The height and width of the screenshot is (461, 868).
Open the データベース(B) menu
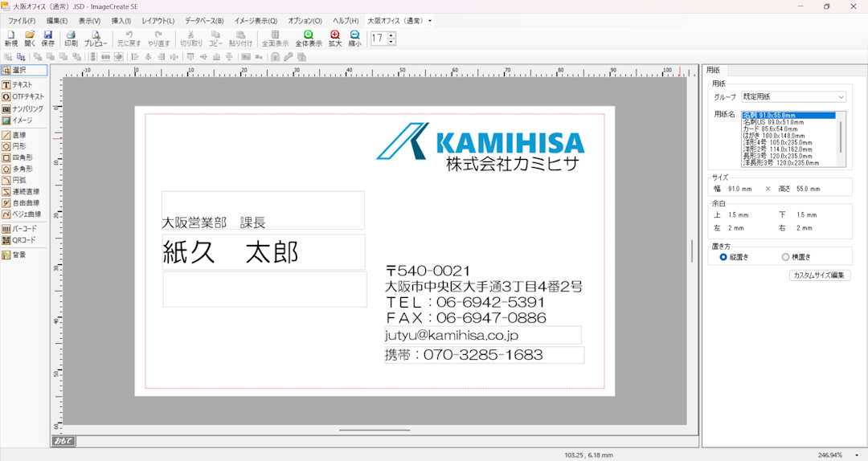204,21
